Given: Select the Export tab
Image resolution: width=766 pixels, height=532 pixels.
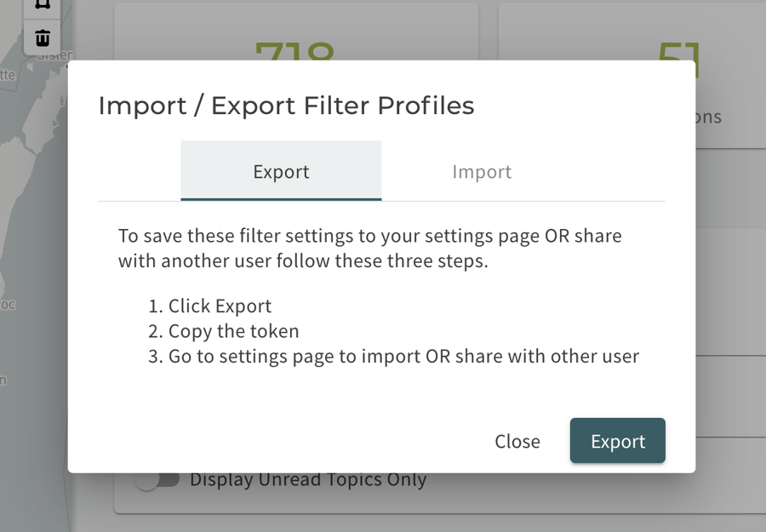Looking at the screenshot, I should click(x=281, y=171).
